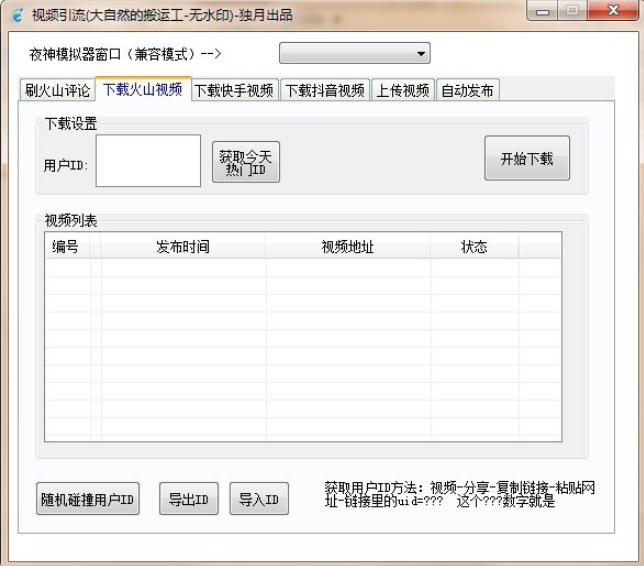Click the 状态 column header
The width and height of the screenshot is (644, 566).
[x=474, y=246]
